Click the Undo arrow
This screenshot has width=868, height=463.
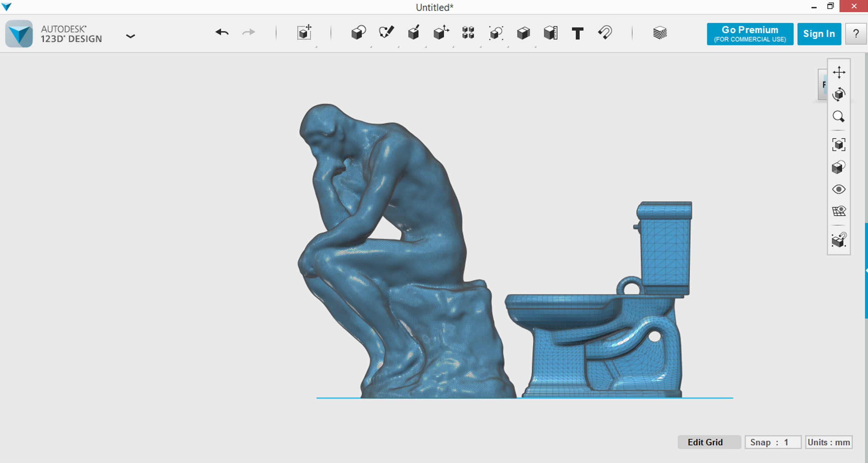(x=222, y=33)
